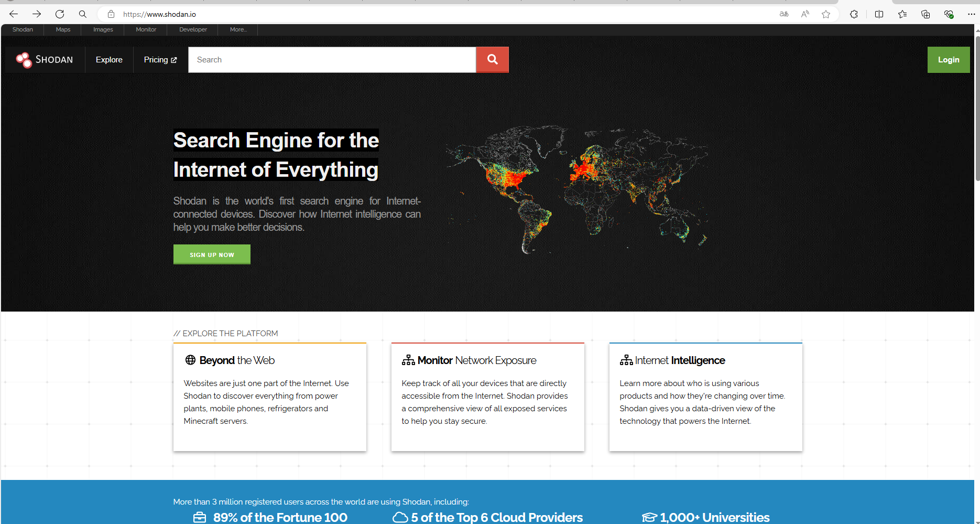This screenshot has height=524, width=980.
Task: Go to the Monitor section
Action: [x=146, y=29]
